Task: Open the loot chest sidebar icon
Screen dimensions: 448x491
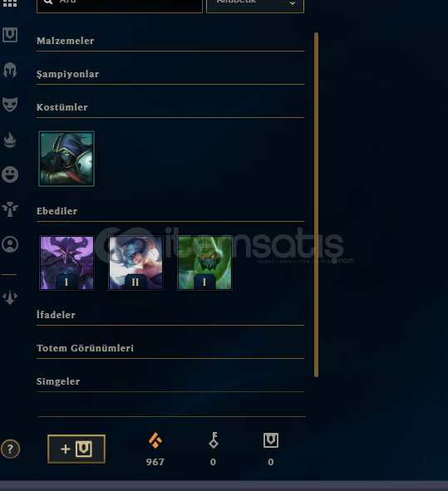Action: 10,35
